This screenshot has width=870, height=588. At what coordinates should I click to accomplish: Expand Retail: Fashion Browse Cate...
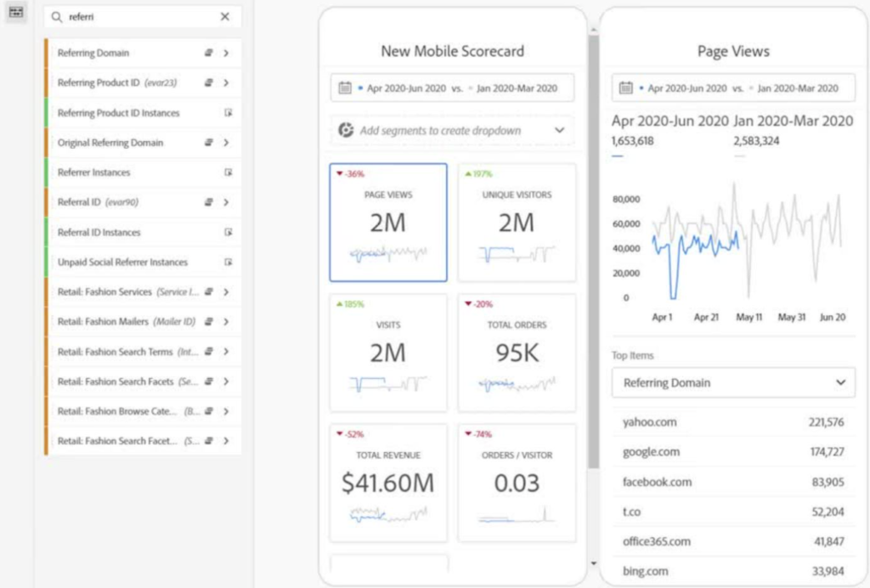coord(226,411)
